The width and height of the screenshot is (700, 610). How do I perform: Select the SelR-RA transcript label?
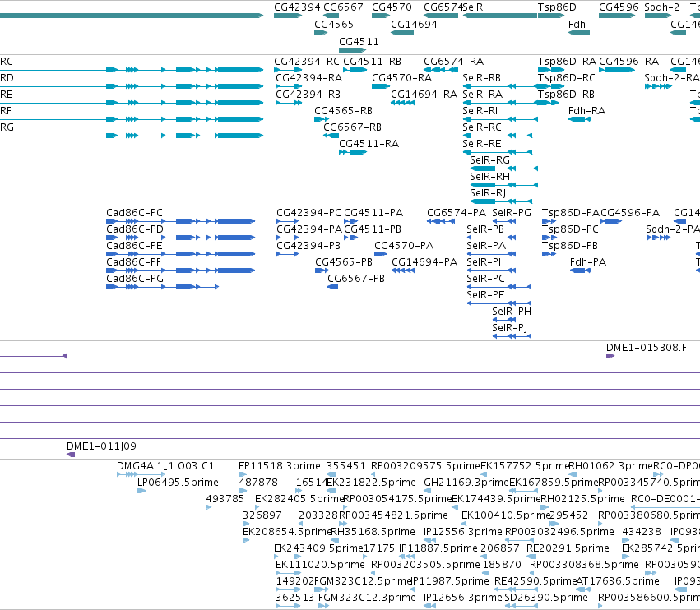pyautogui.click(x=483, y=95)
